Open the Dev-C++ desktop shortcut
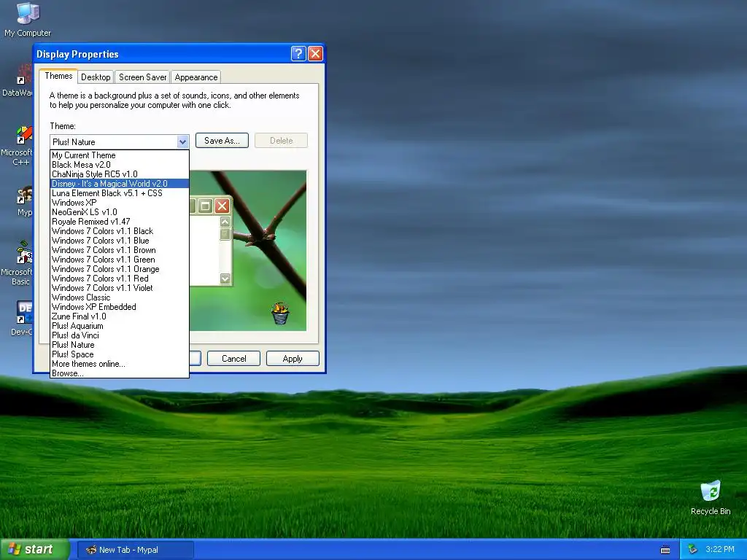Viewport: 747px width, 560px height. click(x=24, y=312)
